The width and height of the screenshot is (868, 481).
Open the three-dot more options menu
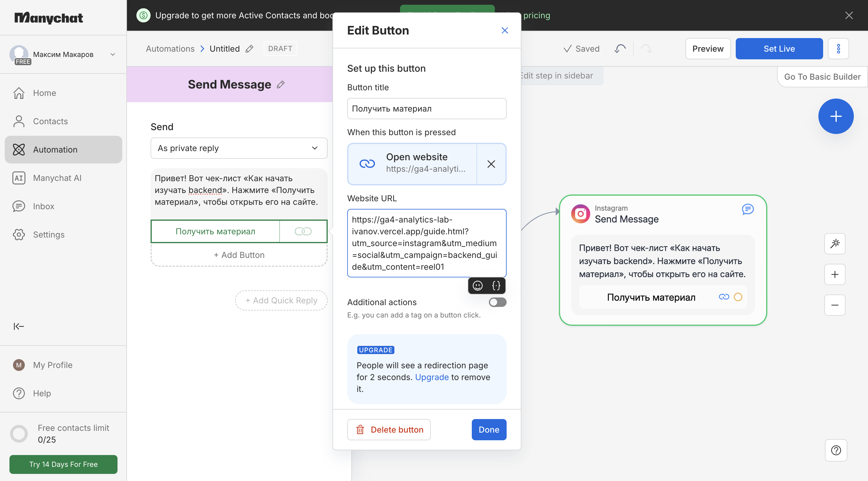(x=838, y=49)
